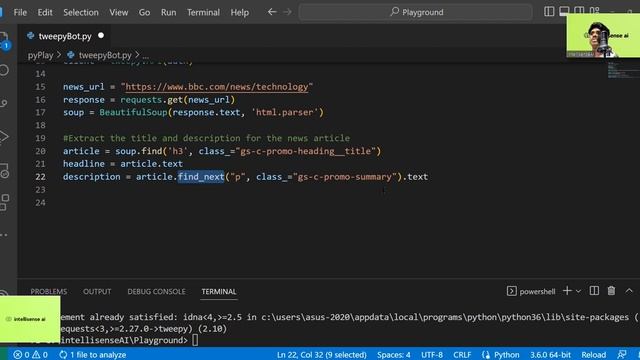
Task: Open the Search icon in the activity bar
Action: coord(4,70)
